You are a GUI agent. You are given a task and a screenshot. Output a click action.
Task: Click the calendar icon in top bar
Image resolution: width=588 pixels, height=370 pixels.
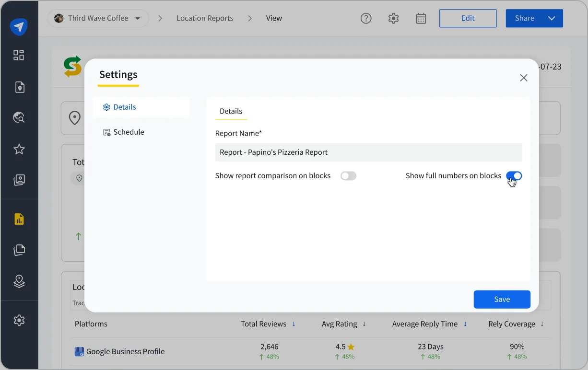[421, 18]
